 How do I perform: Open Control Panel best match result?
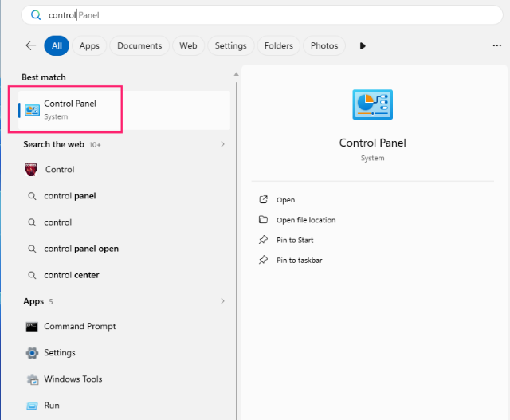click(124, 110)
